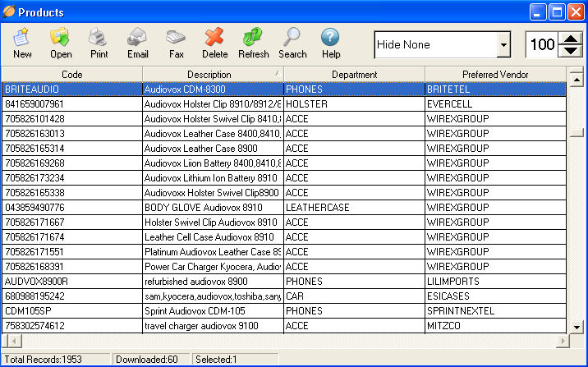The height and width of the screenshot is (367, 588).
Task: Select the BRITEAUDIO row code cell
Action: (72, 89)
